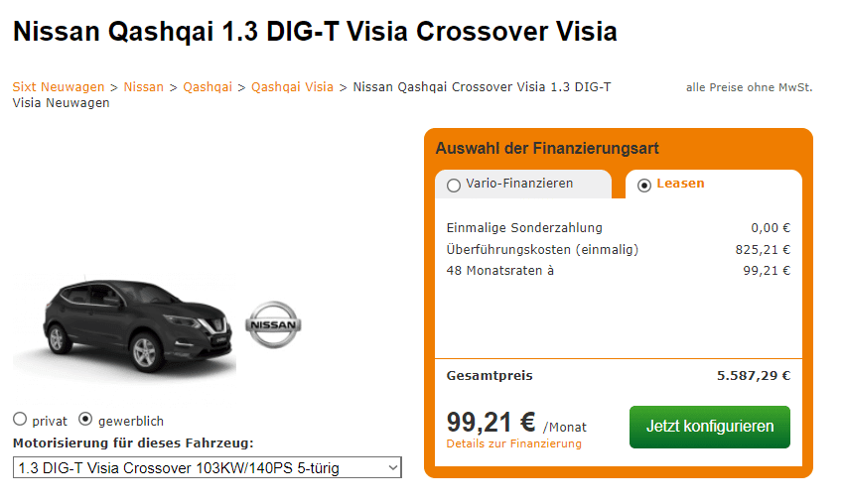Switch to the Leasen tab
843x504 pixels.
pyautogui.click(x=714, y=185)
